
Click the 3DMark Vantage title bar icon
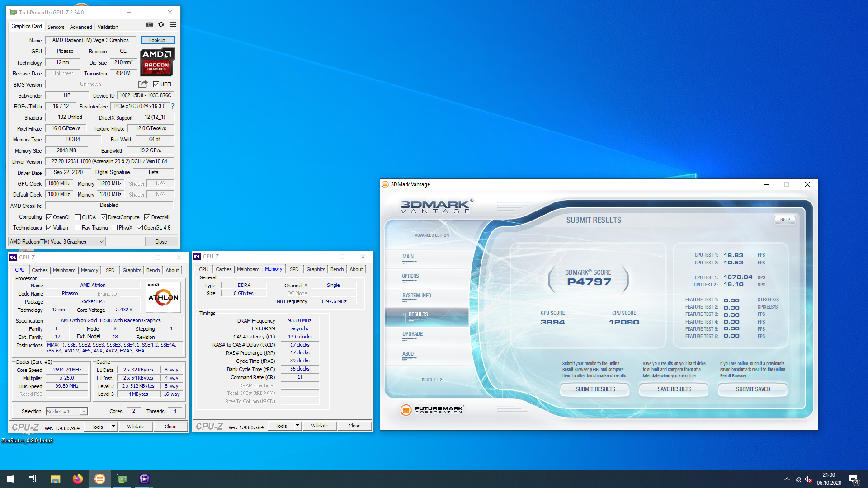[x=385, y=184]
